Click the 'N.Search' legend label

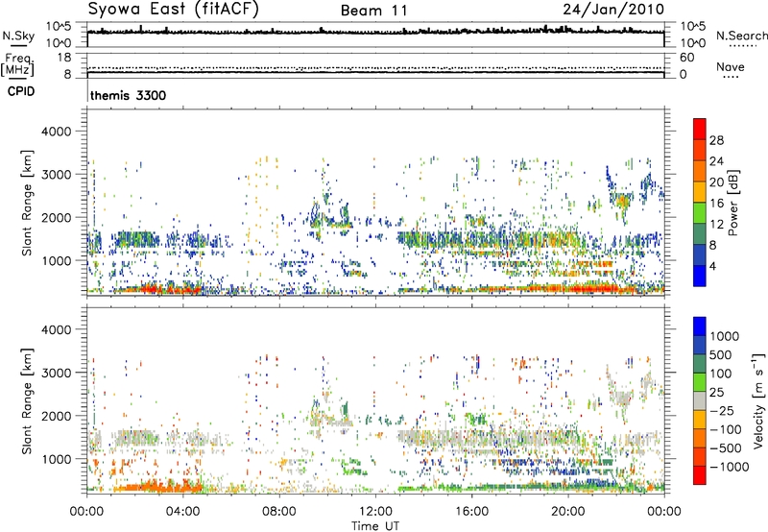(x=742, y=36)
